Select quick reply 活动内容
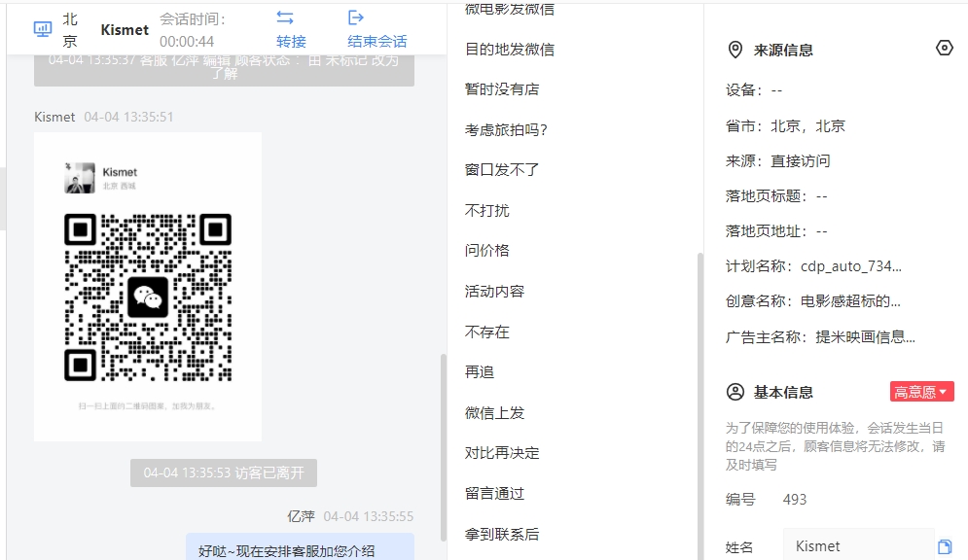968x560 pixels. click(x=494, y=291)
